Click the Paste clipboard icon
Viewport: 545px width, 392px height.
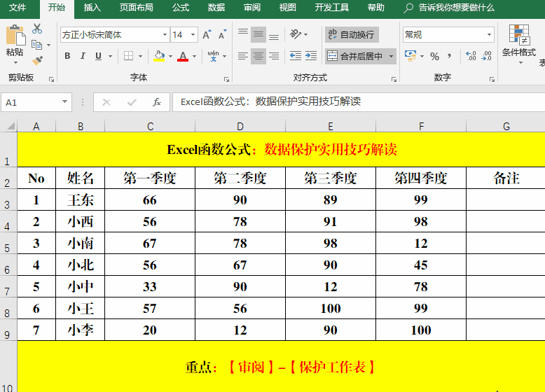click(15, 35)
